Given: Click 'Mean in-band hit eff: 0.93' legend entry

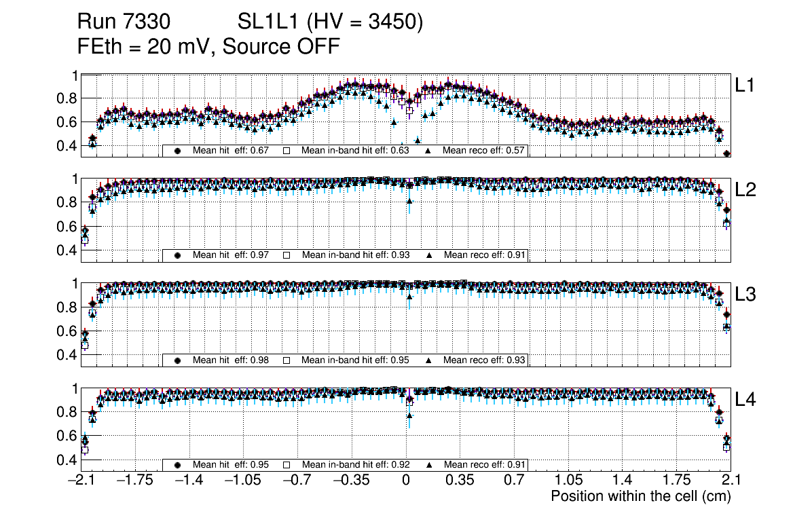Looking at the screenshot, I should click(355, 255).
